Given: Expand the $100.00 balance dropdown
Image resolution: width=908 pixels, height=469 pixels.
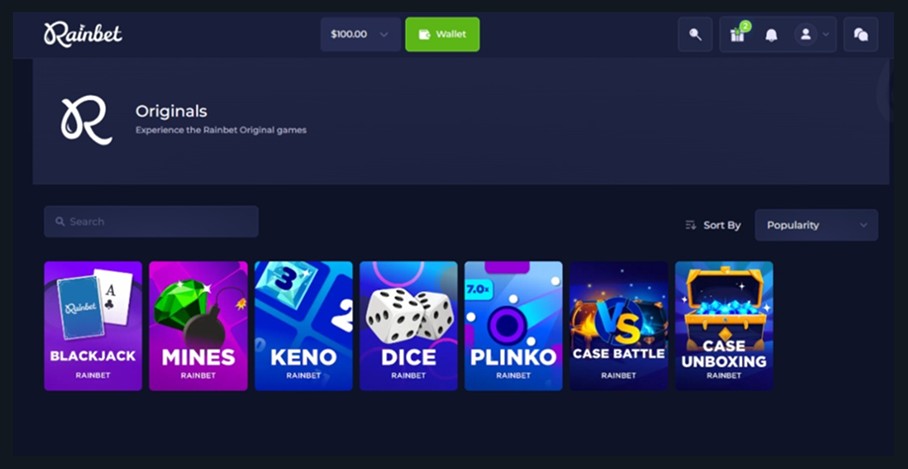Looking at the screenshot, I should (360, 34).
